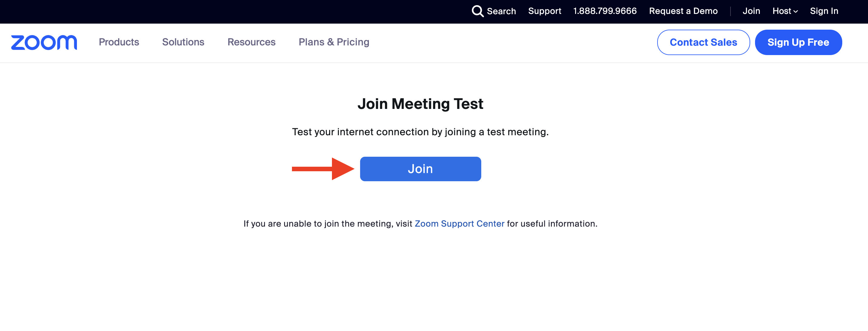The height and width of the screenshot is (331, 868).
Task: Click the 1.888.799.9666 phone number
Action: pyautogui.click(x=605, y=11)
